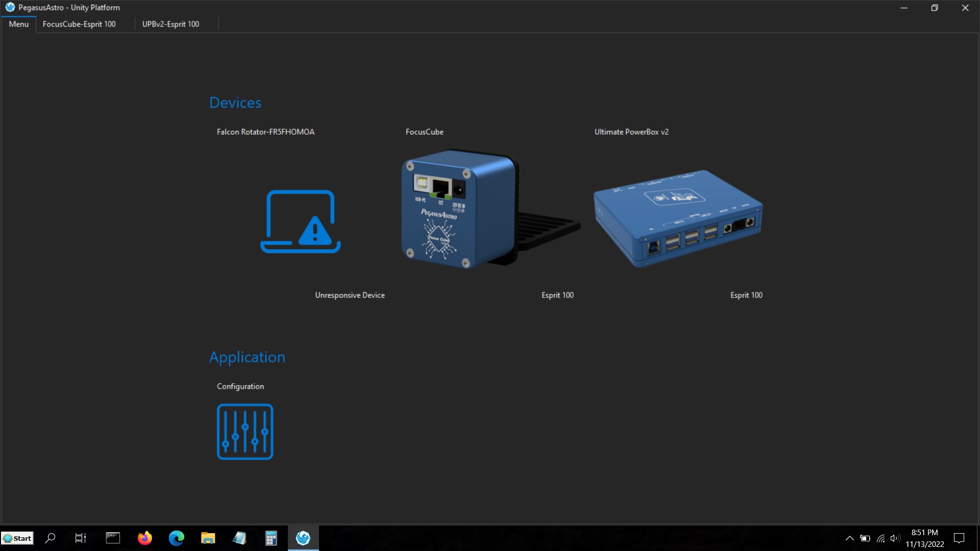This screenshot has height=551, width=980.
Task: Click the FocusCube device title
Action: point(425,132)
